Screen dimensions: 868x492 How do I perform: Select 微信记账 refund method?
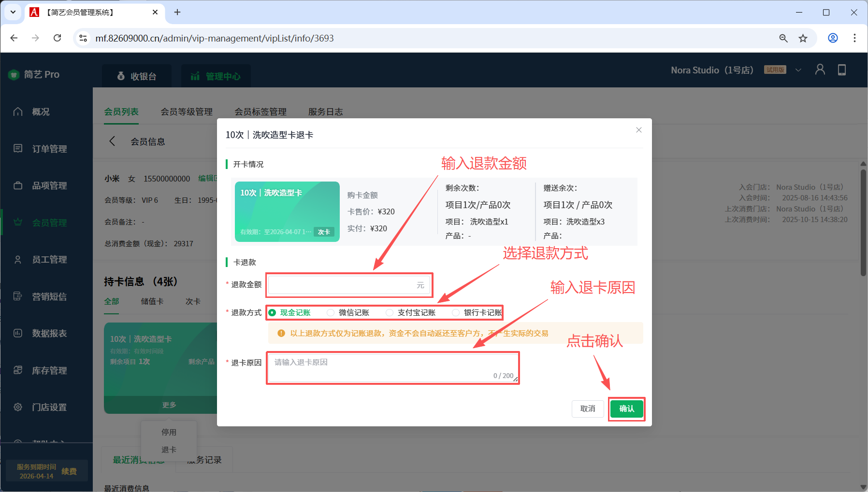click(x=331, y=313)
